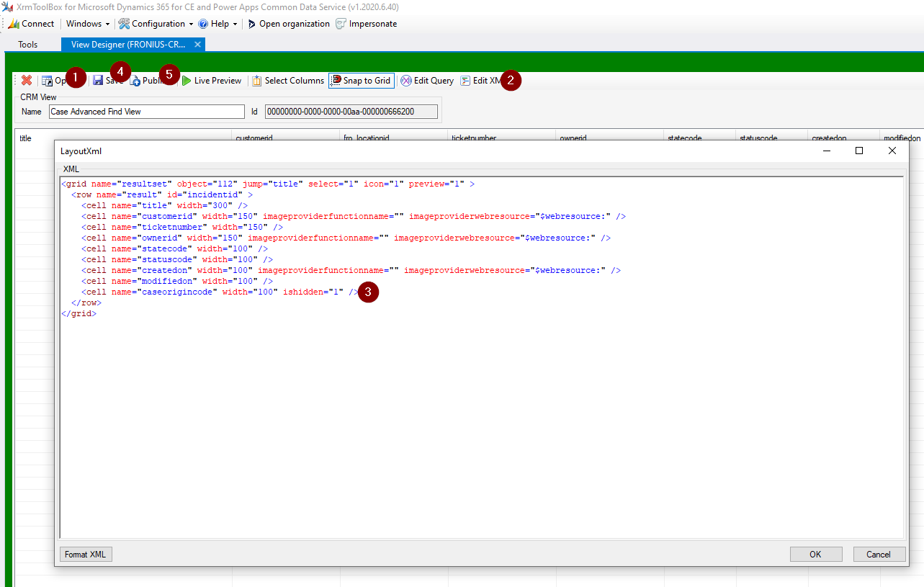Click the view Id field

click(x=351, y=112)
